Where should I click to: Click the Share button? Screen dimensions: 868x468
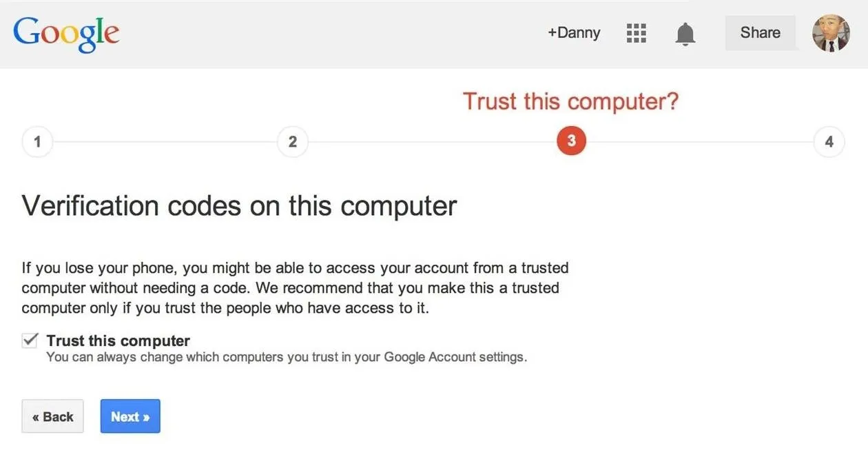point(761,32)
